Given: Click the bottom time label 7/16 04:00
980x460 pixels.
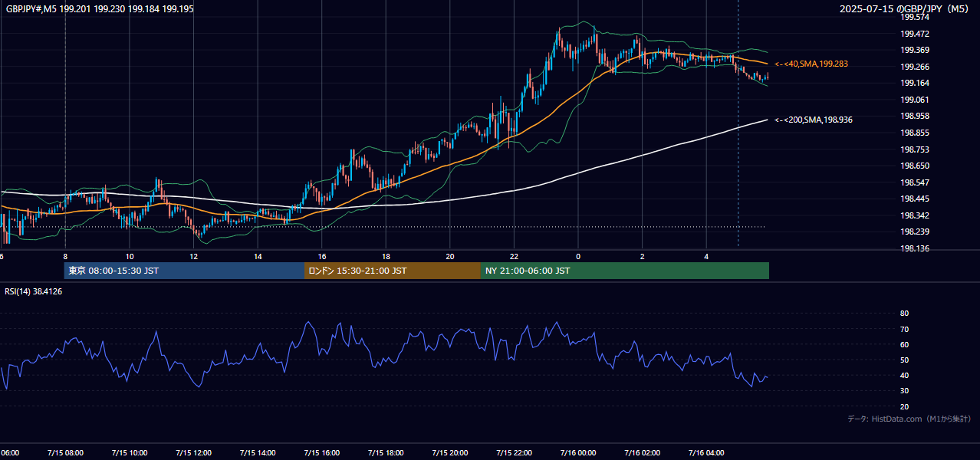Looking at the screenshot, I should tap(706, 452).
